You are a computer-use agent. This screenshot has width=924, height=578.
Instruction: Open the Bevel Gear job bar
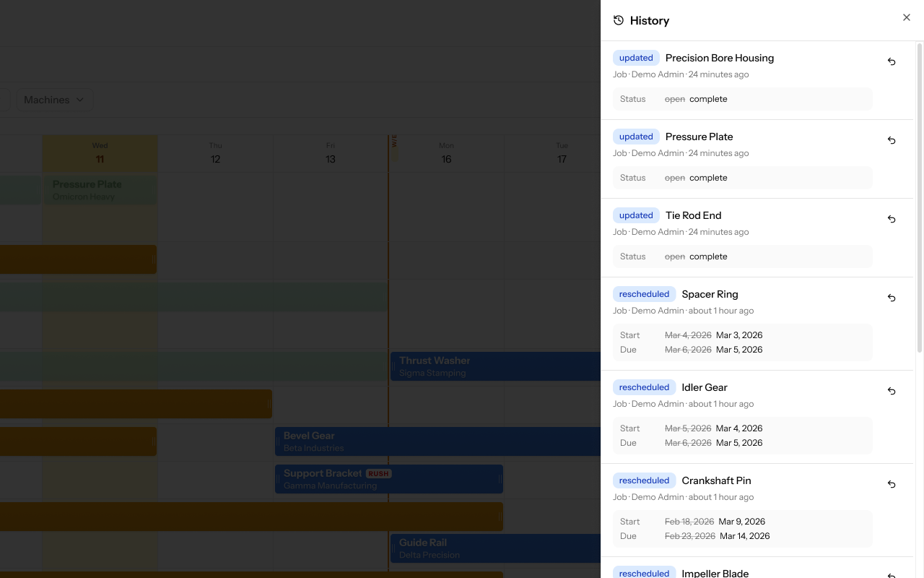[438, 441]
